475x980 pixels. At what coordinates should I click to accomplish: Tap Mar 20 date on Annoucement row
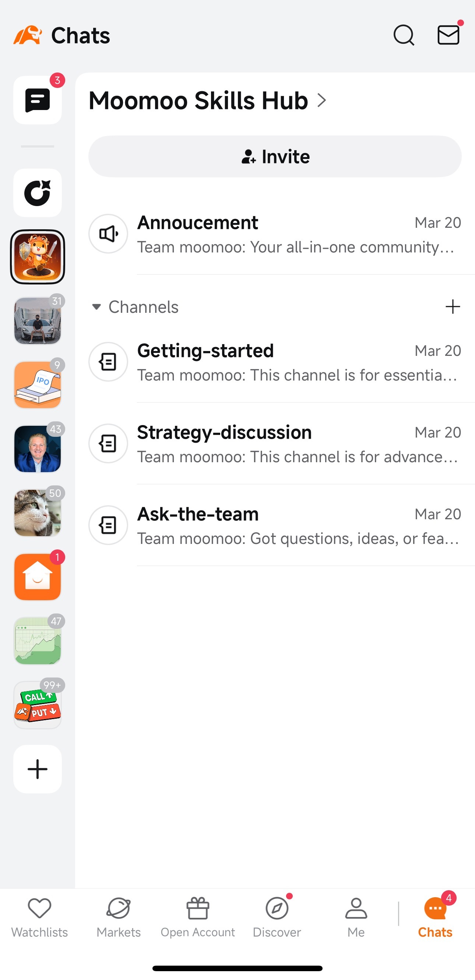tap(438, 223)
